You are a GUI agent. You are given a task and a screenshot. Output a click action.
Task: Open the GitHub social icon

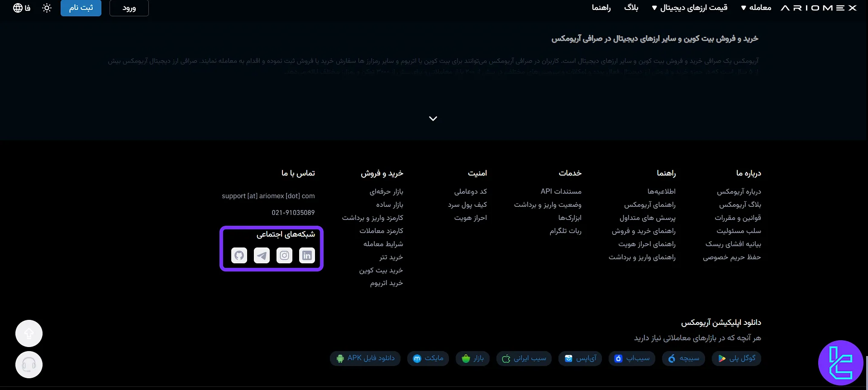[239, 256]
